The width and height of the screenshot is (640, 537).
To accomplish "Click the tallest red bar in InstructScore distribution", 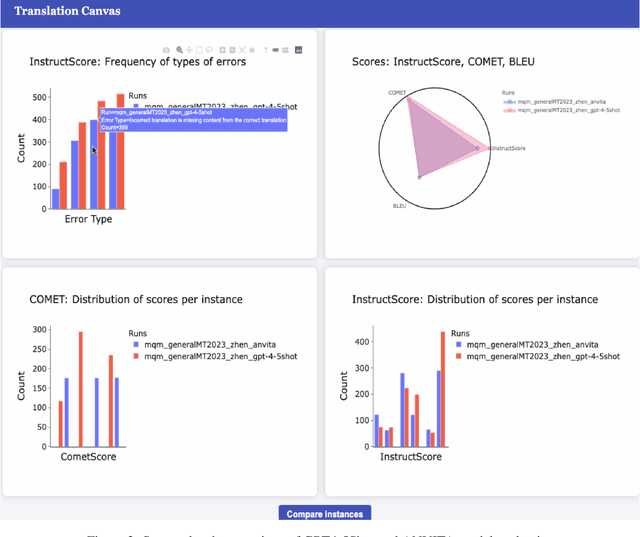I will click(443, 390).
